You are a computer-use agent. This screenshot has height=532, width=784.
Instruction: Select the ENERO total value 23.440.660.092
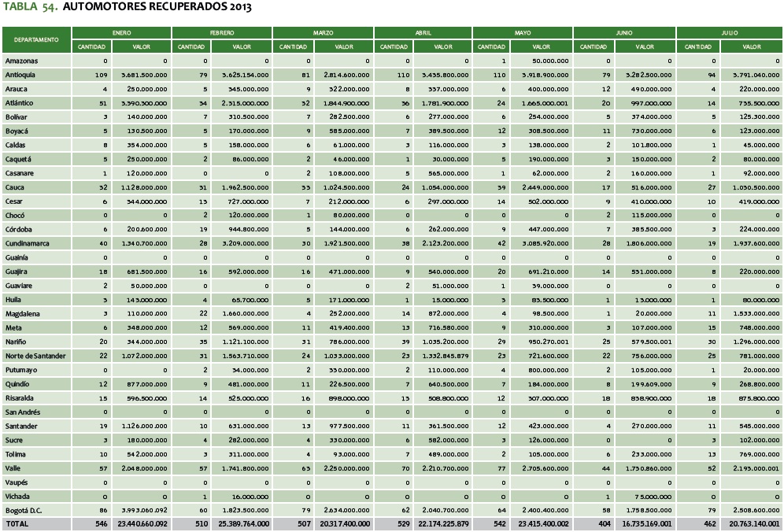140,523
